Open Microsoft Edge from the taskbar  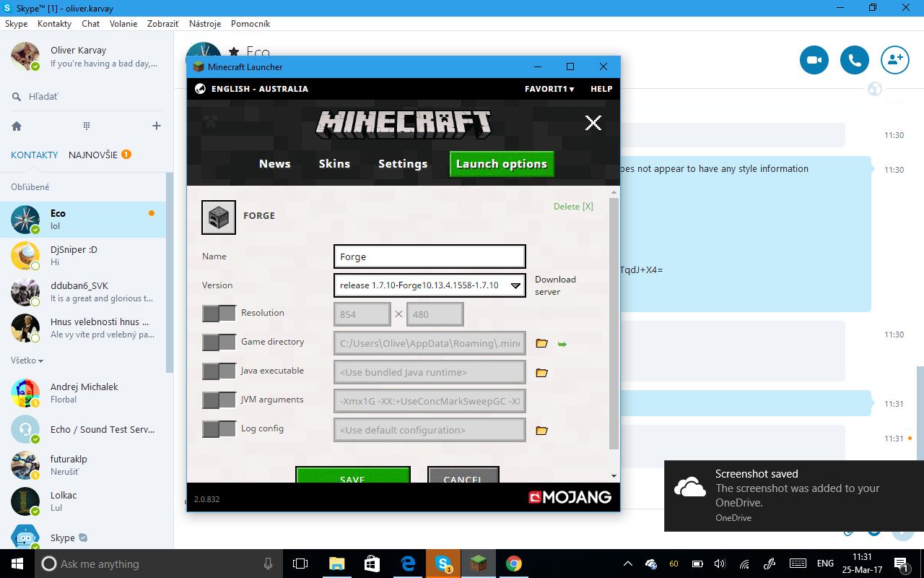pos(408,564)
